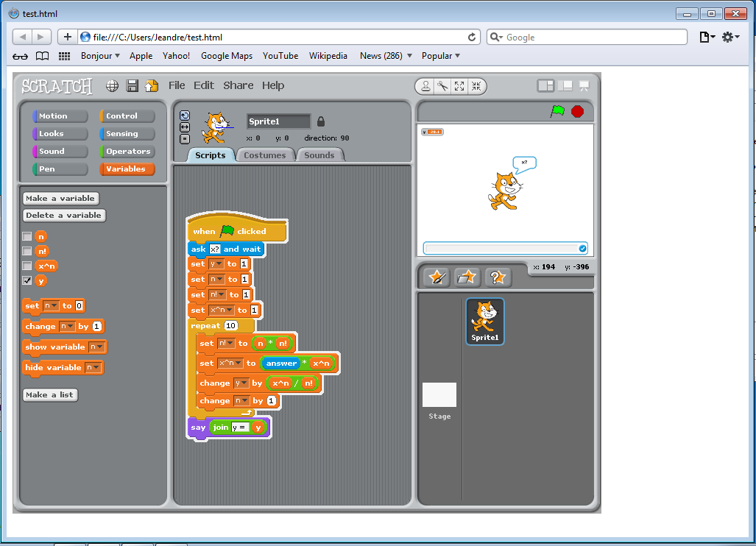
Task: Click the repeat block's value 10
Action: 230,326
